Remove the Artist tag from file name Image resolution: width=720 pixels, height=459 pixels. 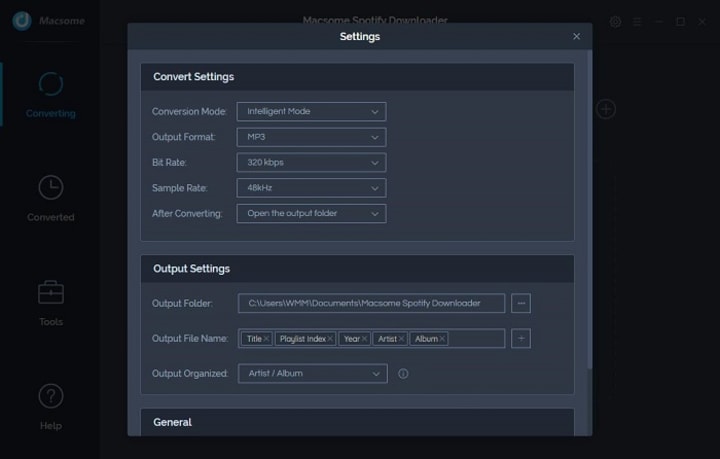pyautogui.click(x=401, y=339)
